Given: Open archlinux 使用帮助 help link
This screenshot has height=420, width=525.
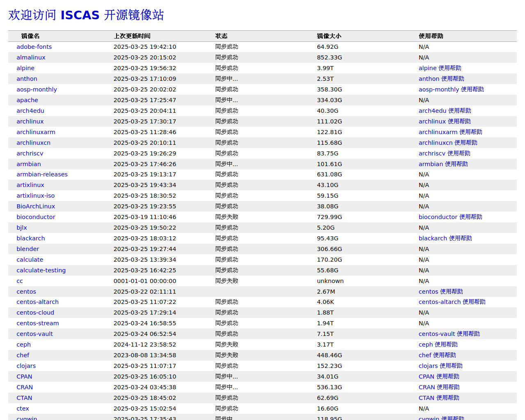Looking at the screenshot, I should [445, 121].
